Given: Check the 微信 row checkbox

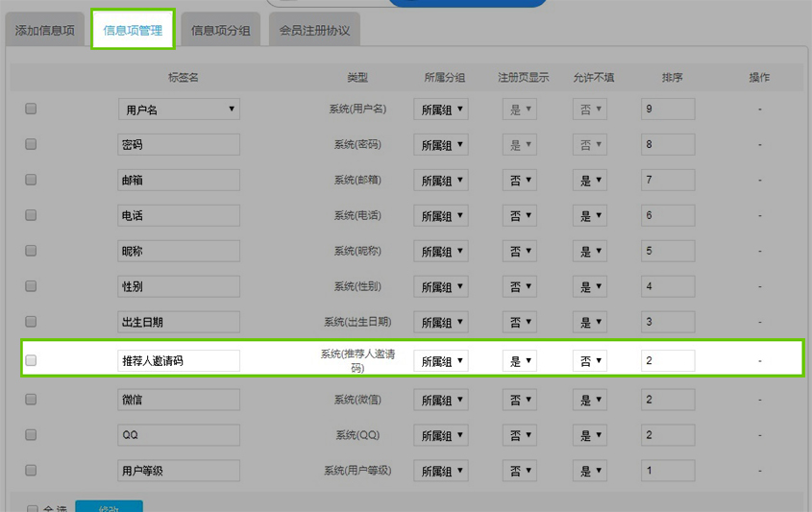Looking at the screenshot, I should 31,400.
